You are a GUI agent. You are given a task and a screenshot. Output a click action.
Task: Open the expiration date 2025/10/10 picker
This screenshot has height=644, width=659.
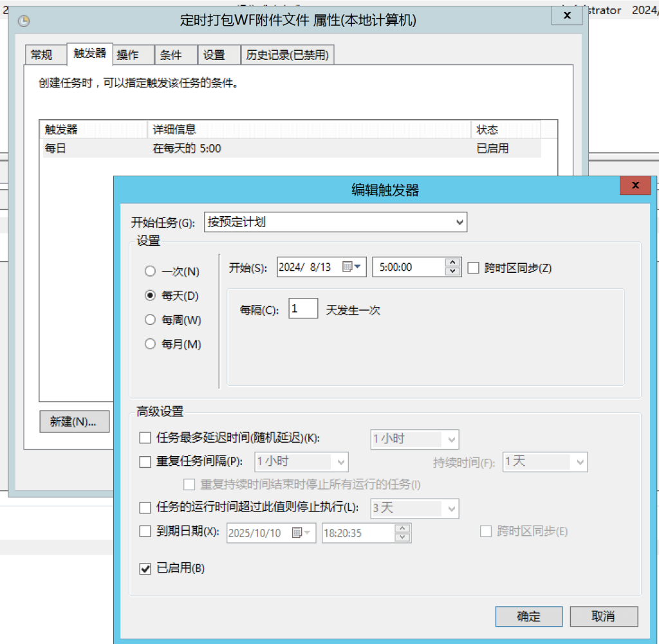point(301,533)
